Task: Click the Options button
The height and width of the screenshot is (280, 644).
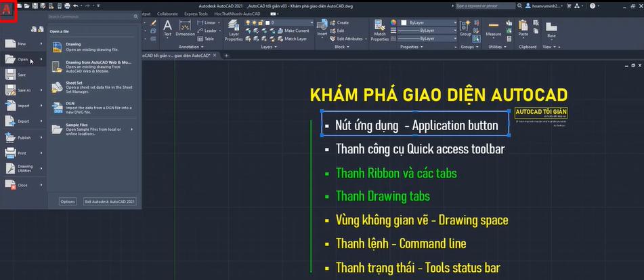Action: (67, 202)
